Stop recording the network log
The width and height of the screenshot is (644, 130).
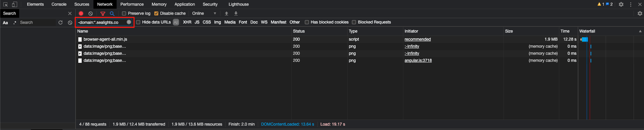click(81, 13)
